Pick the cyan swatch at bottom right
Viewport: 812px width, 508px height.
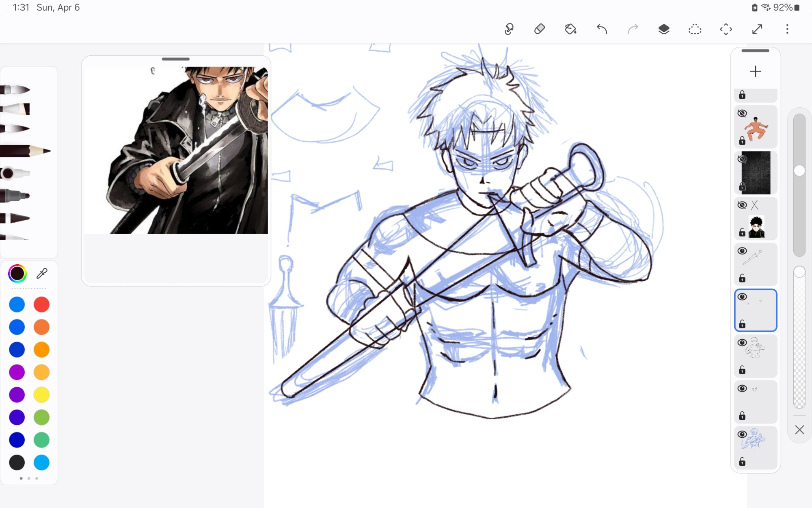tap(41, 462)
